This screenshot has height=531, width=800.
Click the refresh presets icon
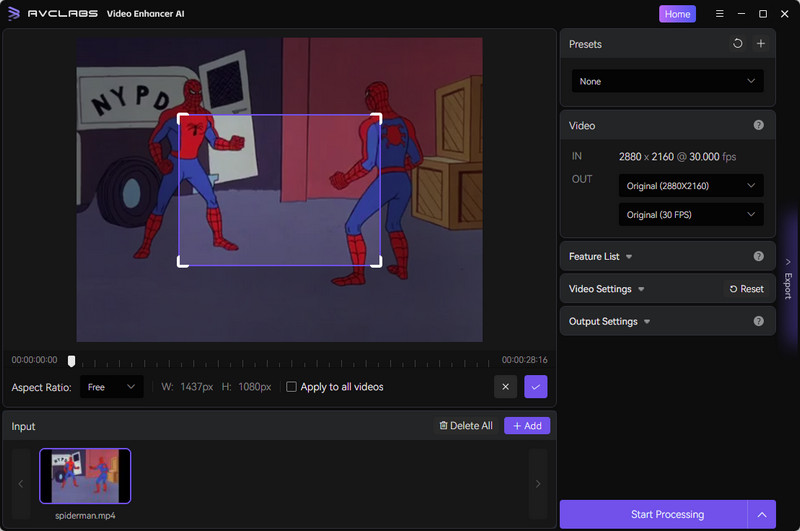(x=737, y=44)
